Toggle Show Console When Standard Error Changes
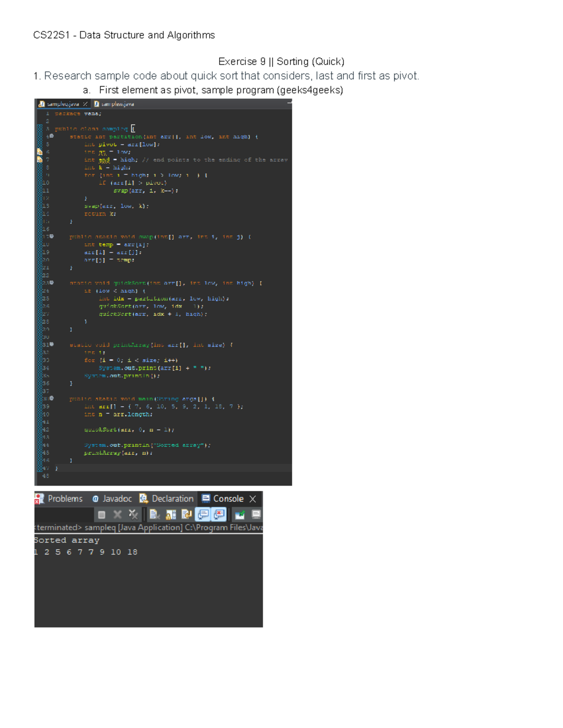Screen dimensions: 563x728 (x=219, y=514)
